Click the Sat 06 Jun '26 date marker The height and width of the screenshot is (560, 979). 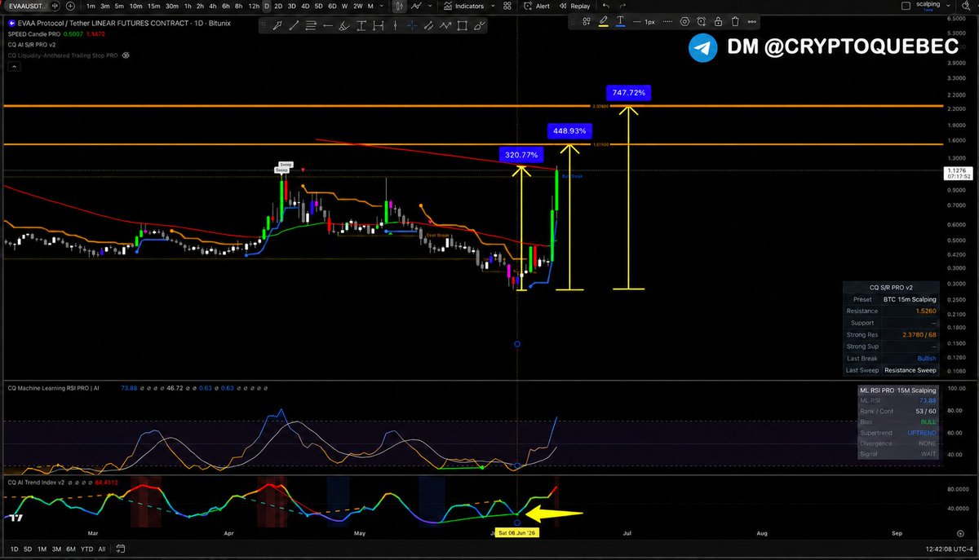(516, 534)
